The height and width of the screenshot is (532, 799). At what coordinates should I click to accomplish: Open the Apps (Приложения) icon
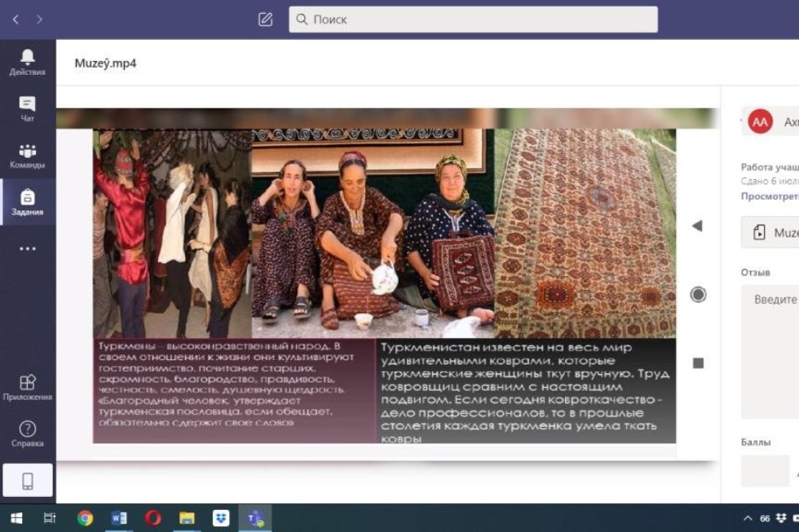point(28,387)
